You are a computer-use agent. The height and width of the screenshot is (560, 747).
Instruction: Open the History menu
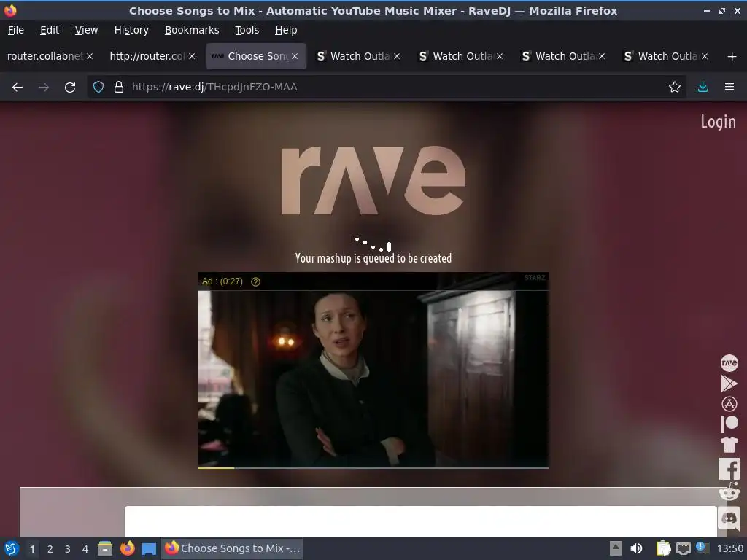click(x=131, y=30)
